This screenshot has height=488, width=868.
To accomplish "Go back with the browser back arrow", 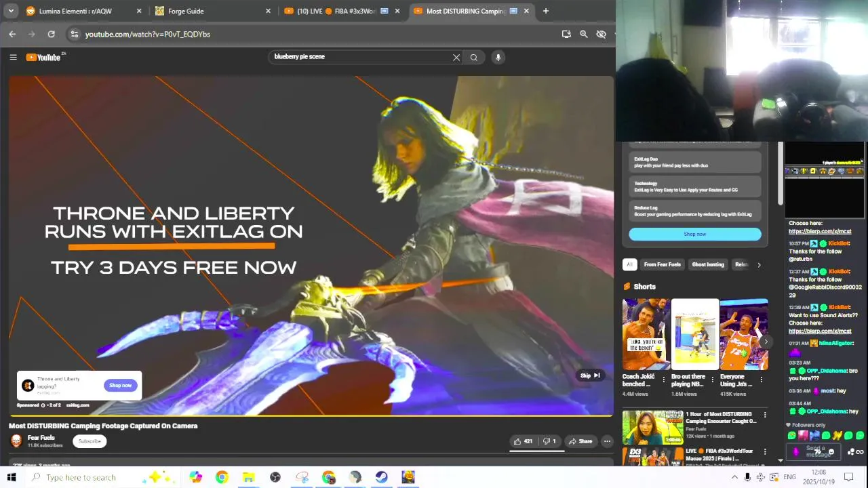I will coord(12,34).
